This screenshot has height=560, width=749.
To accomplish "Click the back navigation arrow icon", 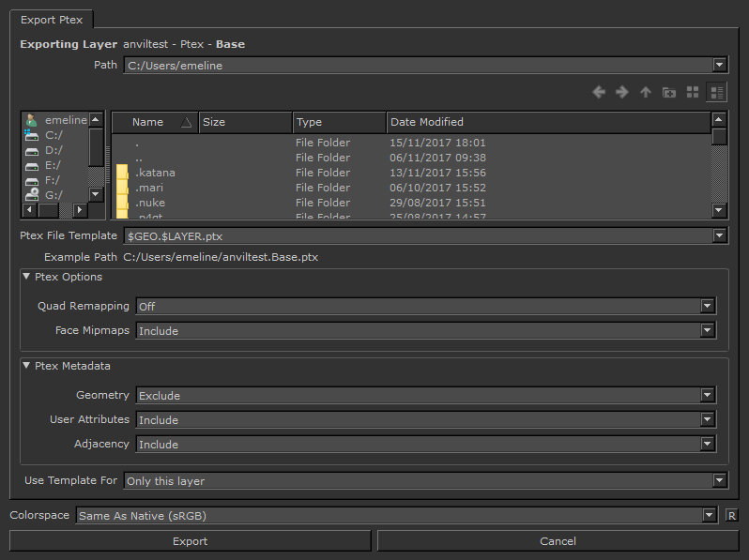I will tap(599, 92).
